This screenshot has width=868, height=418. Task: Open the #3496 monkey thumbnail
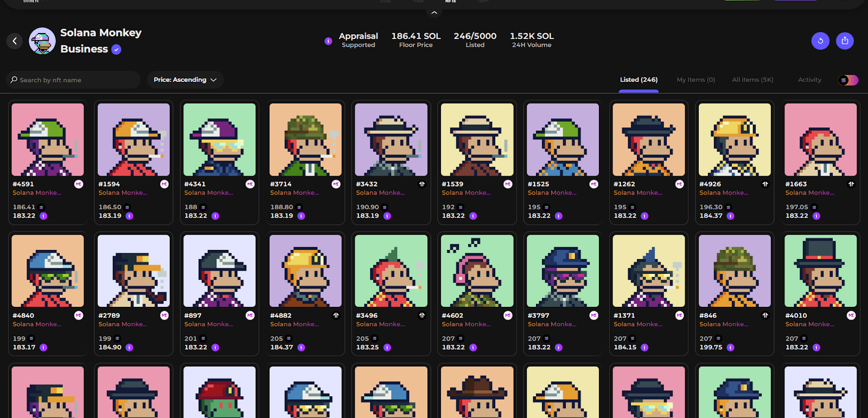[391, 271]
